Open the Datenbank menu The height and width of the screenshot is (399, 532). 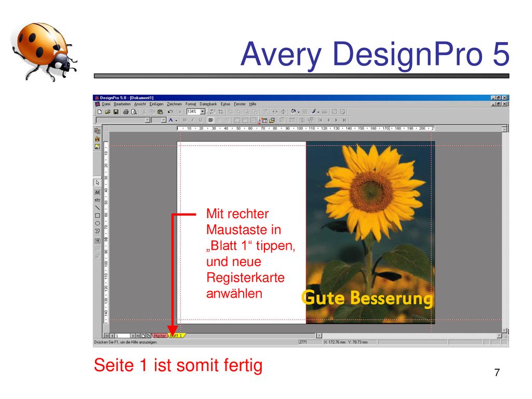pyautogui.click(x=208, y=104)
